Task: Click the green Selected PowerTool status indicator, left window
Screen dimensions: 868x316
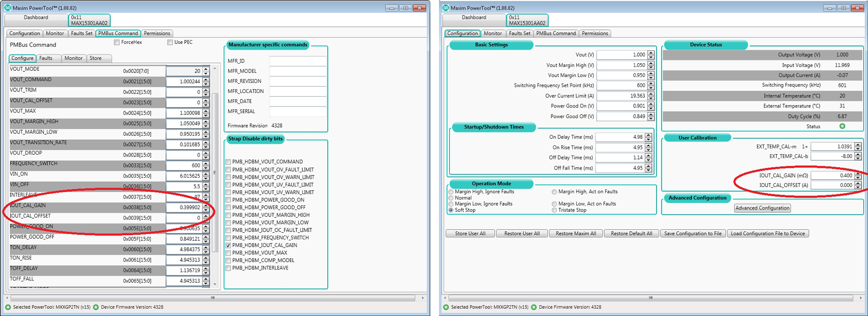Action: [x=8, y=307]
